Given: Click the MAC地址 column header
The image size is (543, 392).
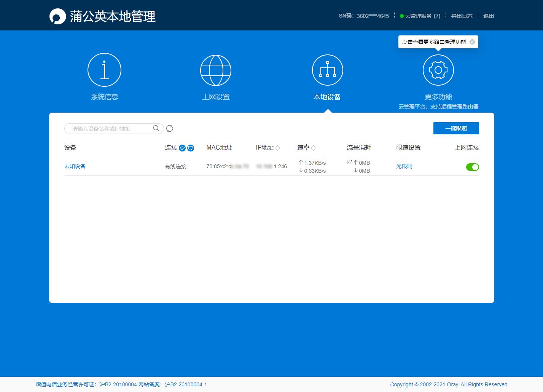Looking at the screenshot, I should [219, 148].
